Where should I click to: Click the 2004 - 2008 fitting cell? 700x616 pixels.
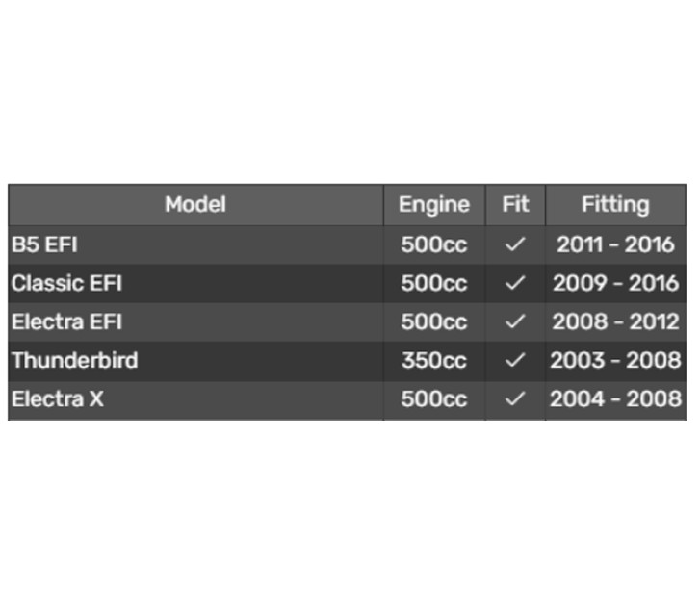tap(615, 398)
